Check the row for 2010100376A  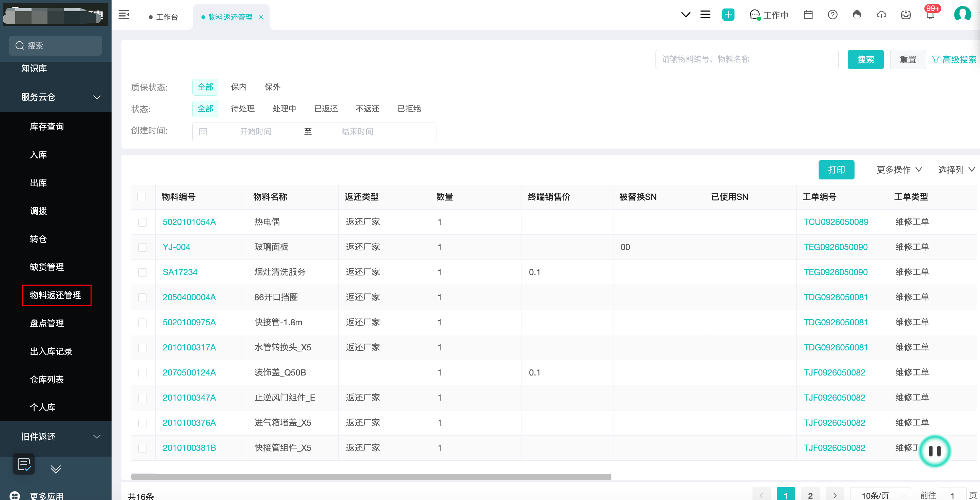click(142, 423)
